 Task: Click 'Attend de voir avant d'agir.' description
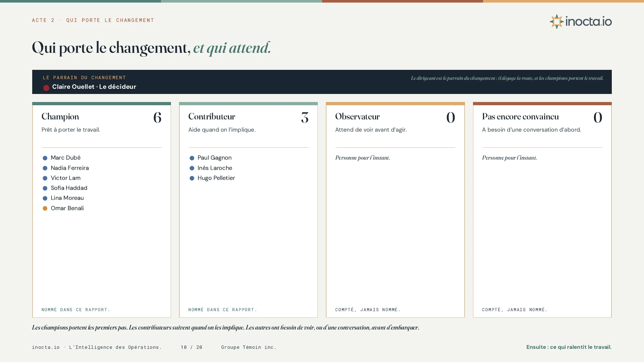coord(371,130)
